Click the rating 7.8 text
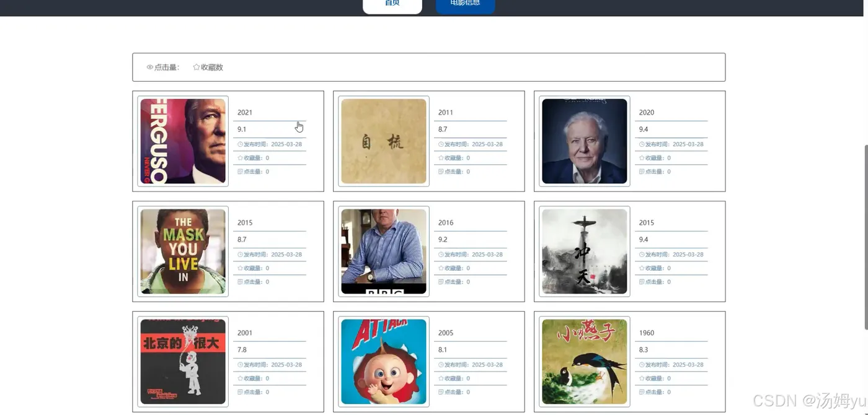868x415 pixels. 242,350
